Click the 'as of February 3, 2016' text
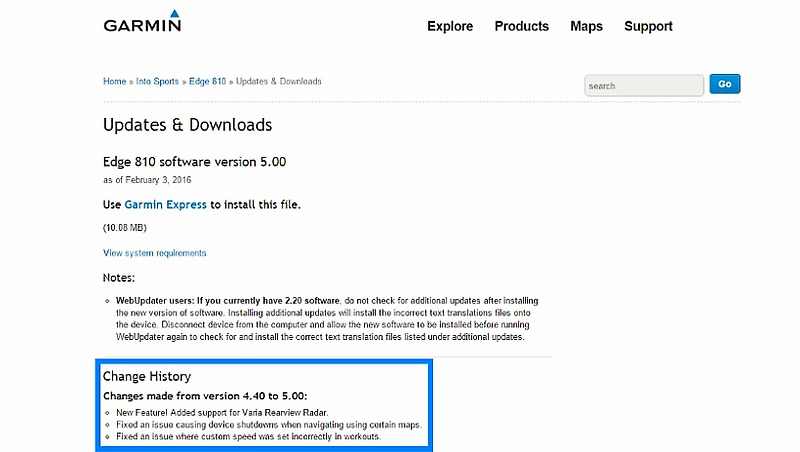This screenshot has height=452, width=800. pyautogui.click(x=147, y=180)
